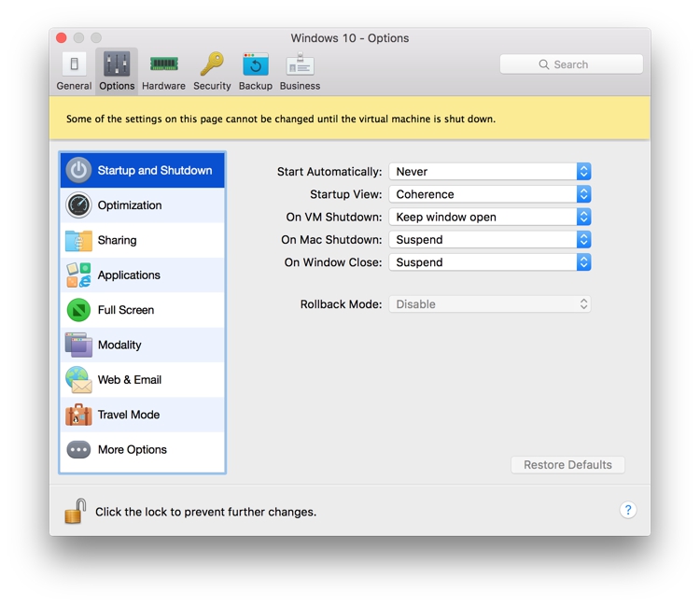Screen dimensions: 700x606
Task: Click the Applications icon in sidebar
Action: (78, 275)
